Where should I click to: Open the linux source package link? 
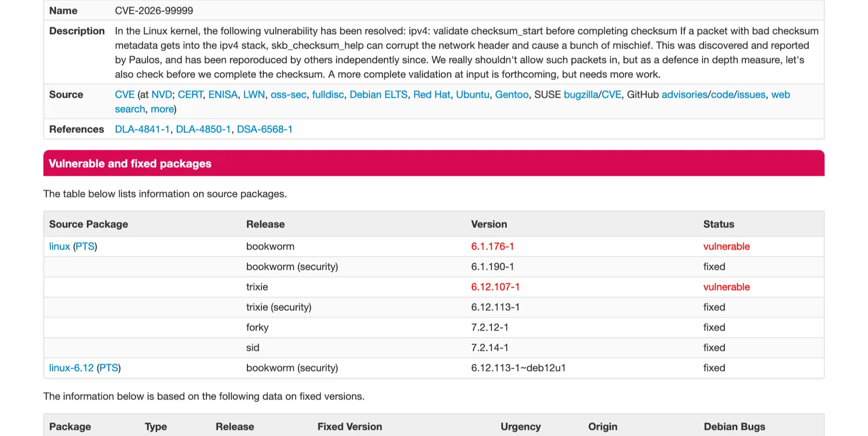pyautogui.click(x=60, y=246)
